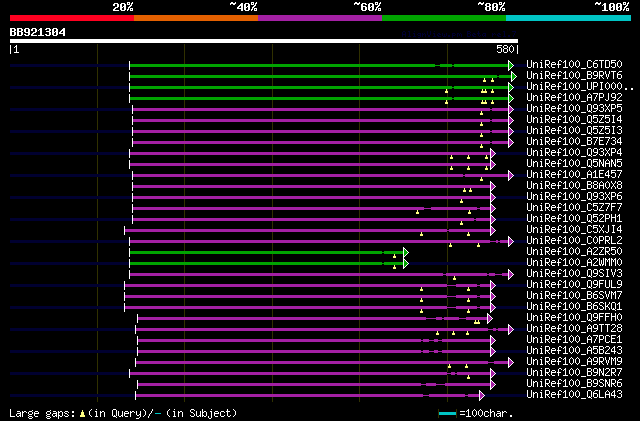Click purple alignment bar for Q5Z5I4
The width and height of the screenshot is (640, 421).
tap(320, 120)
